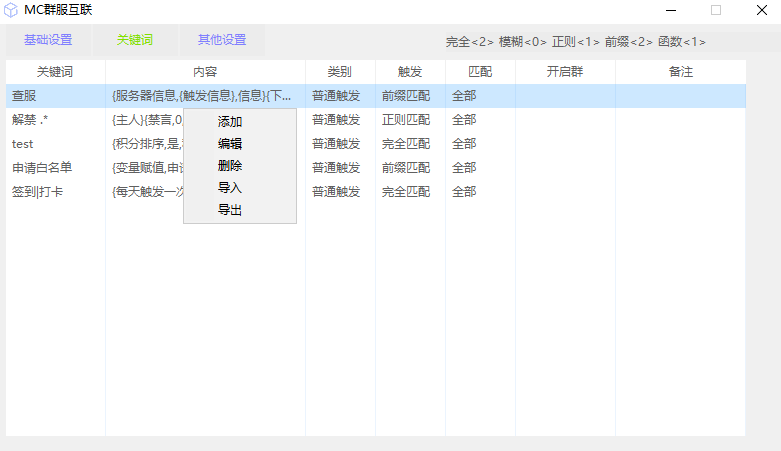Choose 编辑 from the context menu

pos(230,144)
